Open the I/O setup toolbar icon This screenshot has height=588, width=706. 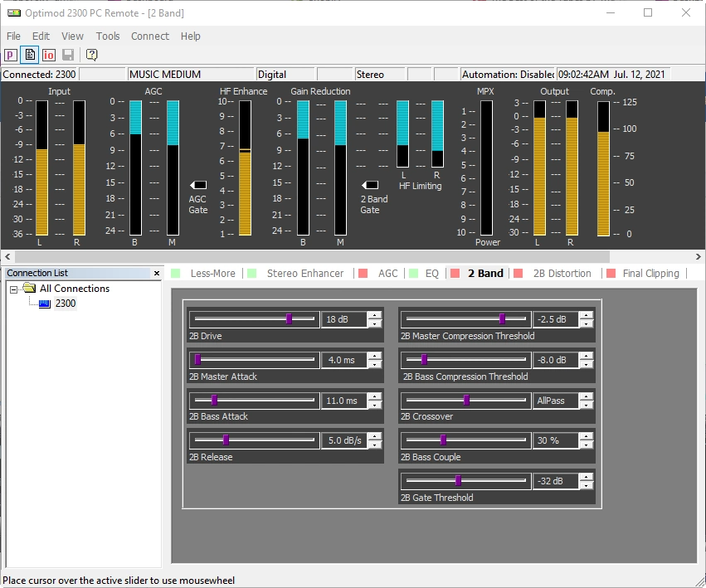coord(49,55)
